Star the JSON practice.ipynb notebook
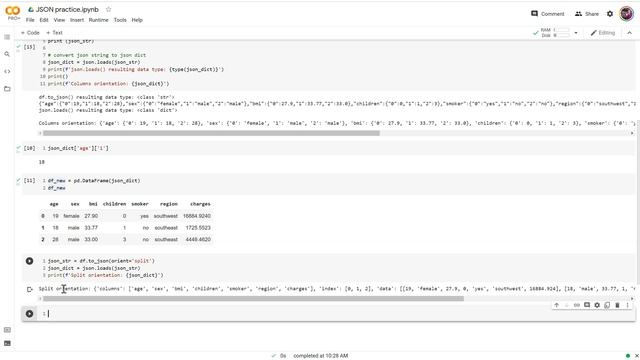The width and height of the screenshot is (640, 360). pos(108,9)
